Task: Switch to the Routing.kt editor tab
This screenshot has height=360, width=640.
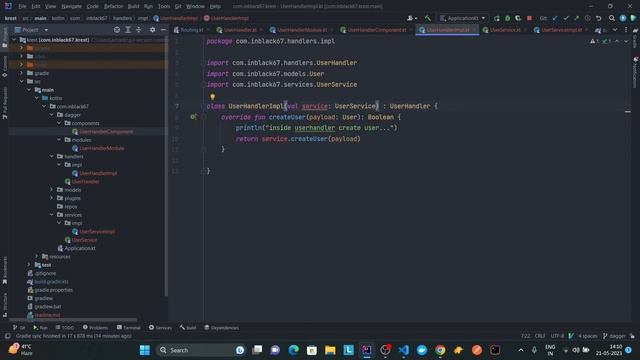Action: click(191, 30)
